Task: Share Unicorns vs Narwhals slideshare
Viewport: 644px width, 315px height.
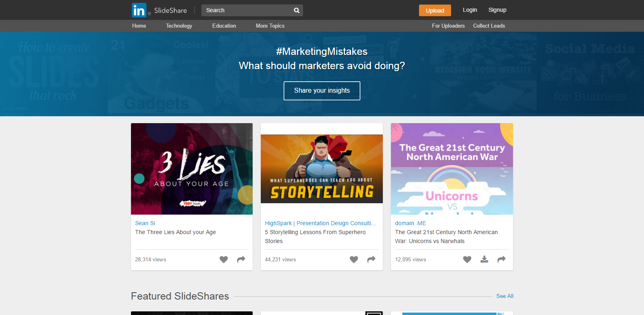Action: coord(502,259)
